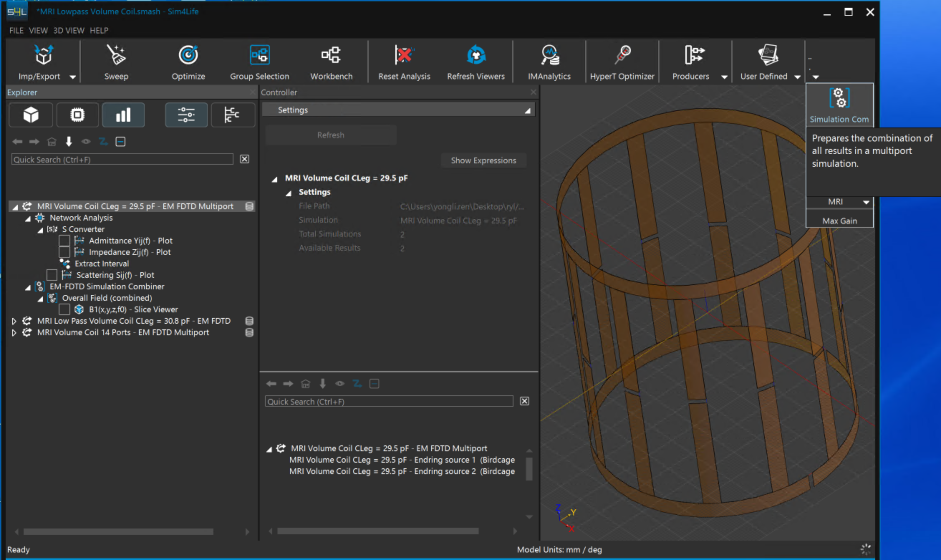Collapse the Network Analysis tree node
941x560 pixels.
[x=28, y=218]
